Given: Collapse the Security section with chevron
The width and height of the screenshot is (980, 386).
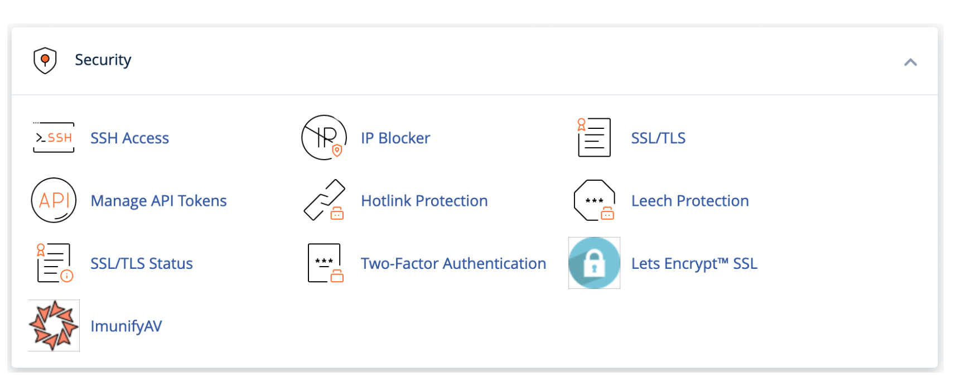Looking at the screenshot, I should pos(910,62).
